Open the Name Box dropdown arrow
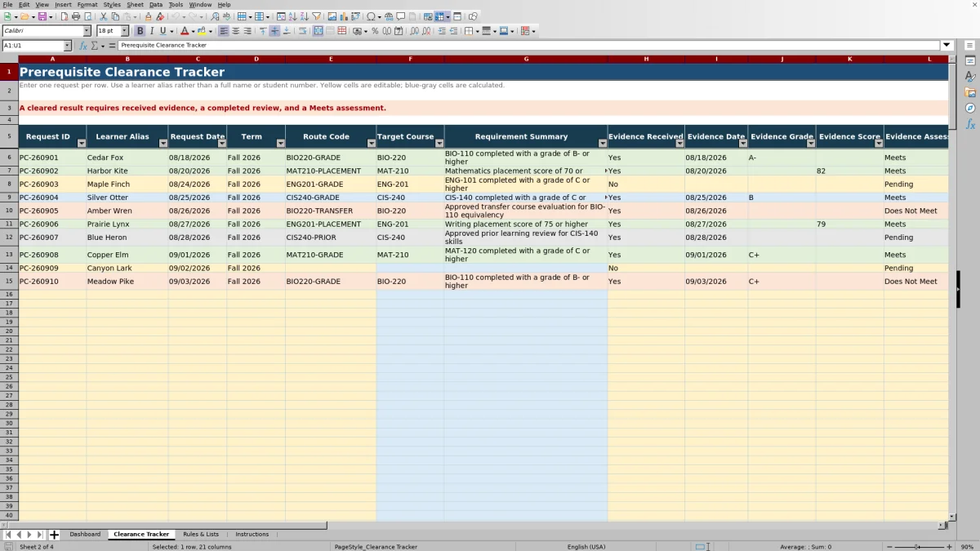Viewport: 980px width, 551px height. tap(68, 46)
